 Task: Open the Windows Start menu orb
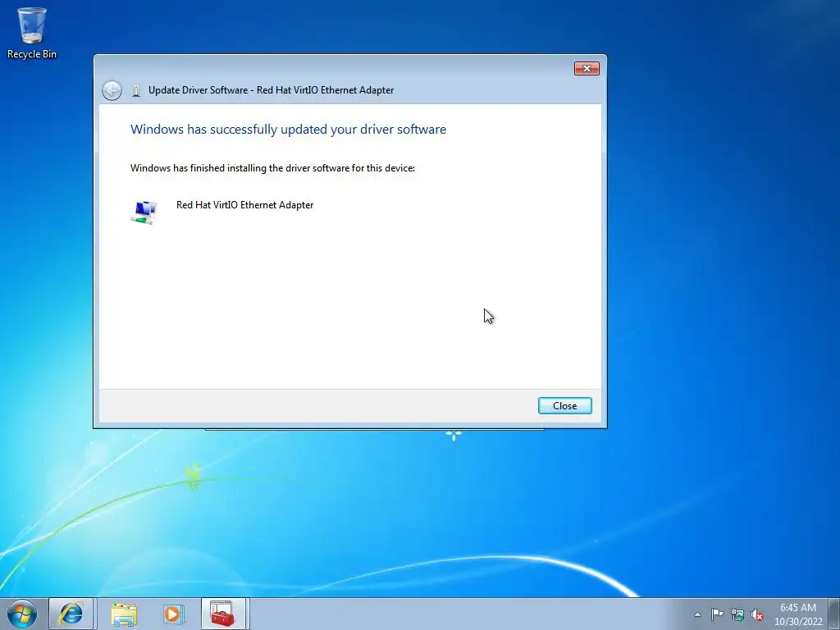pos(22,614)
